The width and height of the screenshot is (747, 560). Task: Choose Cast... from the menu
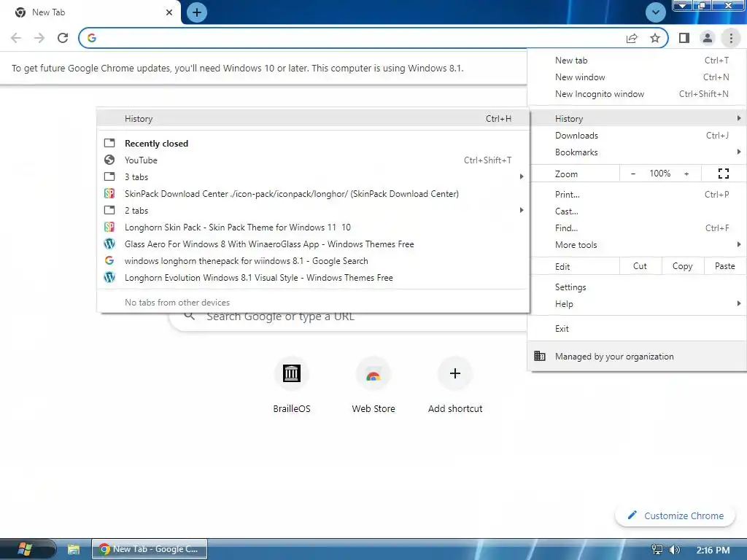pyautogui.click(x=636, y=211)
